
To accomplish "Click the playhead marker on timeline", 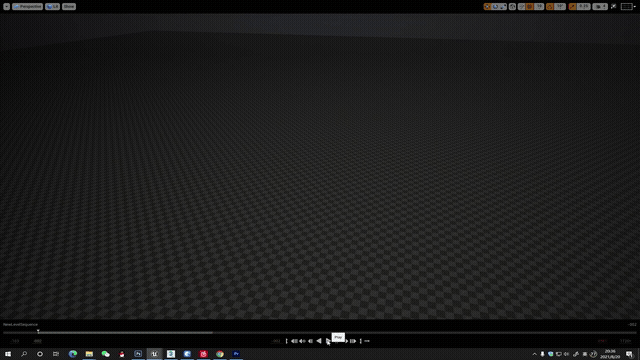I will coord(38,331).
